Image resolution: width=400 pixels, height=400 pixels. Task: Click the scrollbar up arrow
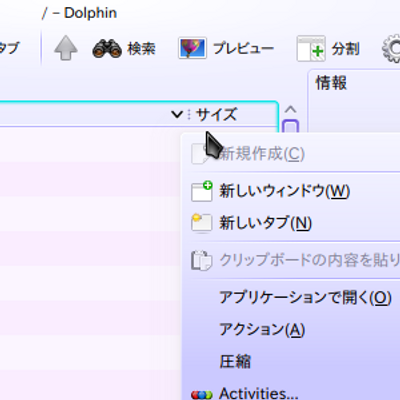(291, 110)
